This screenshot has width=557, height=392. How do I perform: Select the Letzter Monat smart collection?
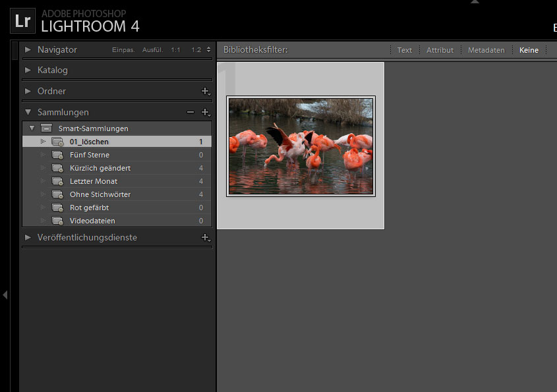(x=94, y=181)
